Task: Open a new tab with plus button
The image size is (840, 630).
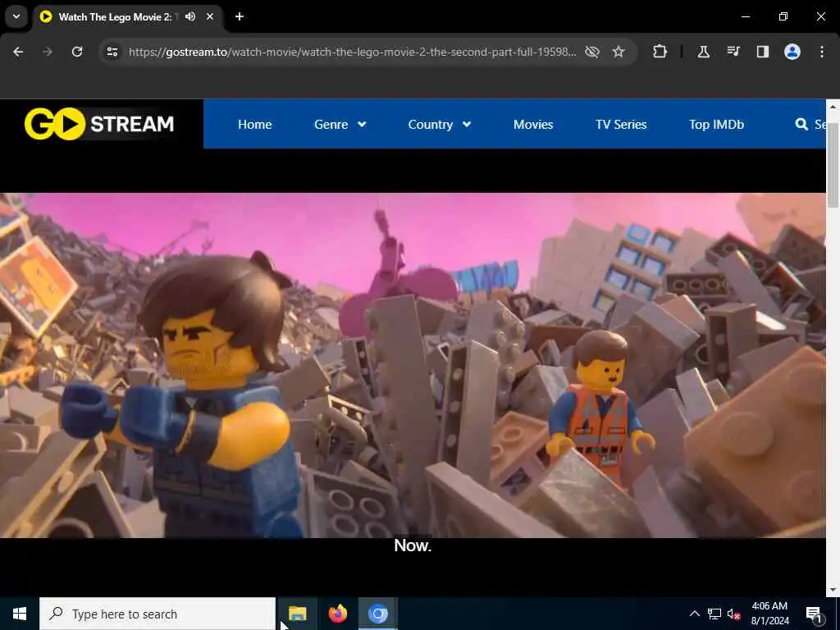Action: [240, 16]
